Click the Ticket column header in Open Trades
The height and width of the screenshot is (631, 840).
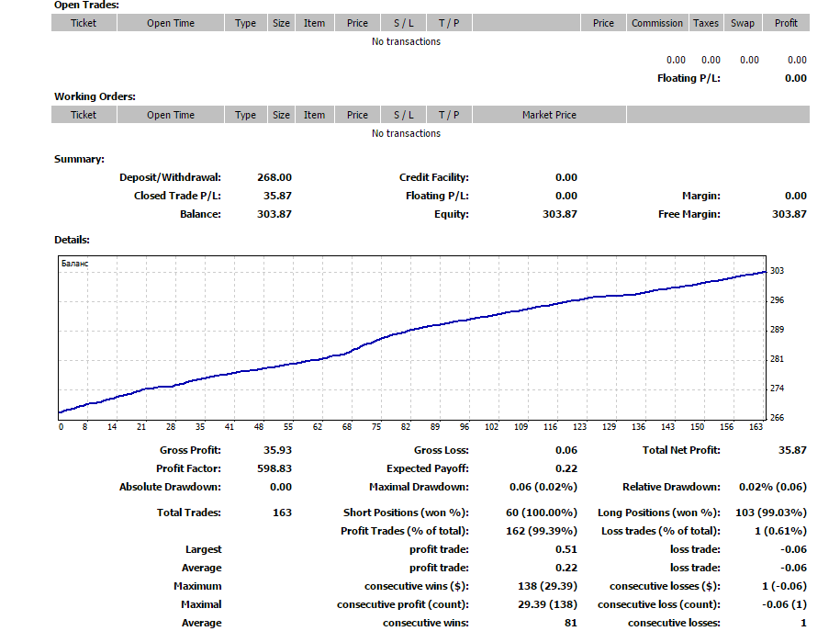84,23
